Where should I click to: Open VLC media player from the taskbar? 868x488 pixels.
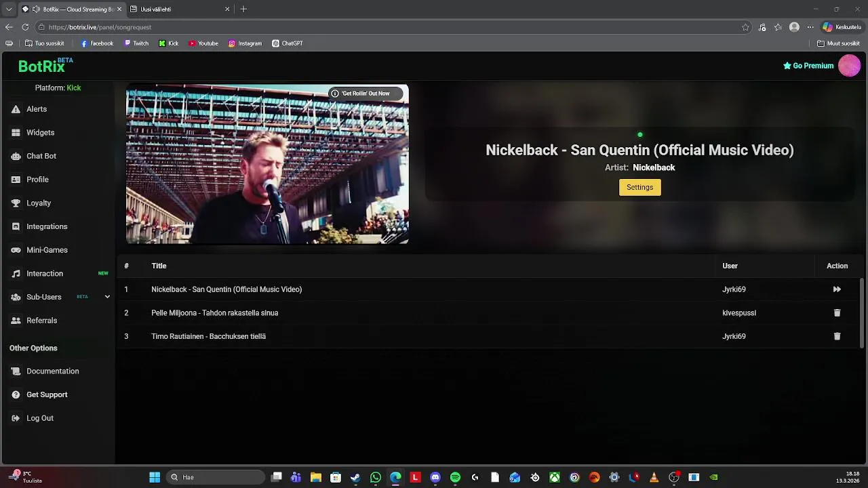[654, 477]
